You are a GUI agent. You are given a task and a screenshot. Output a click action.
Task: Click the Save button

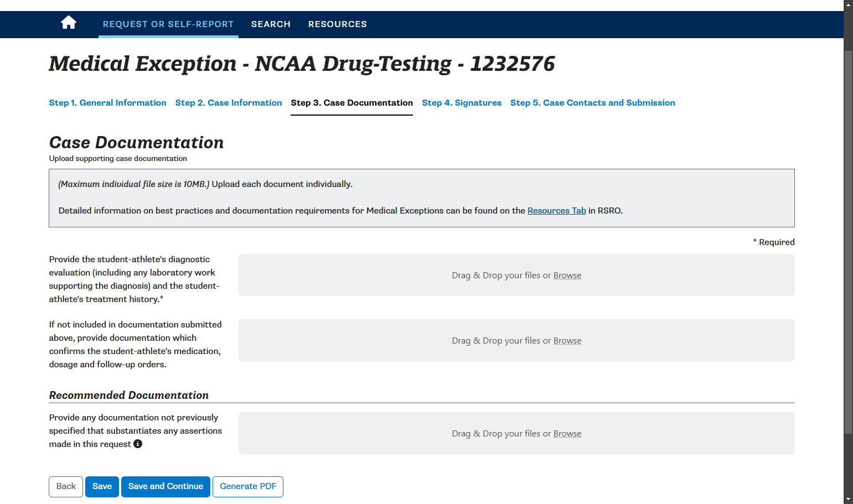coord(102,487)
